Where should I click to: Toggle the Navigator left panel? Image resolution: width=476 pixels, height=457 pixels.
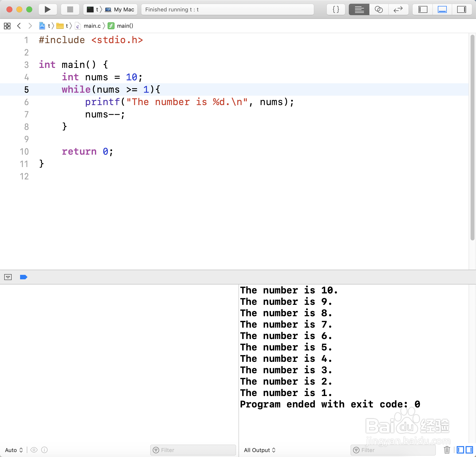tap(423, 9)
